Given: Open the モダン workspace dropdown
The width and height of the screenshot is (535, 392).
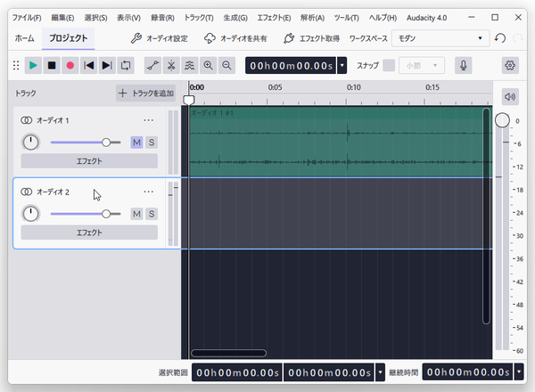Looking at the screenshot, I should [440, 38].
